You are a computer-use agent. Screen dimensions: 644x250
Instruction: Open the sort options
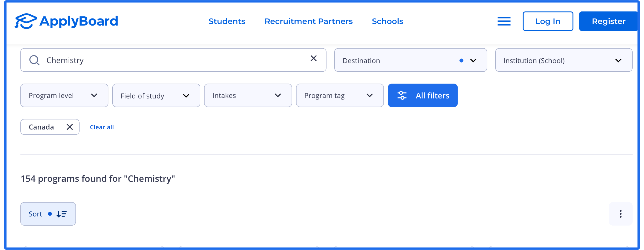tap(48, 214)
